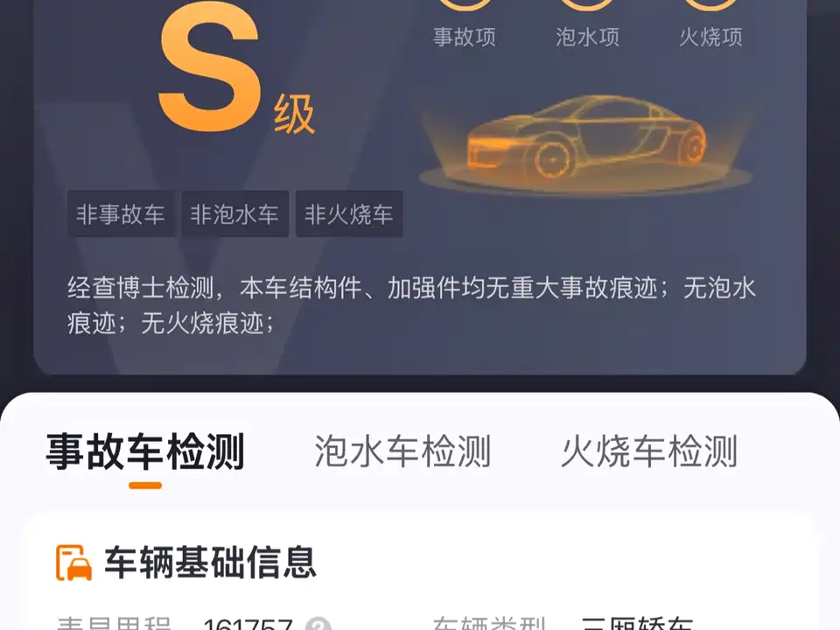Select the 非火烧车 tag
Viewport: 840px width, 630px height.
[x=349, y=213]
